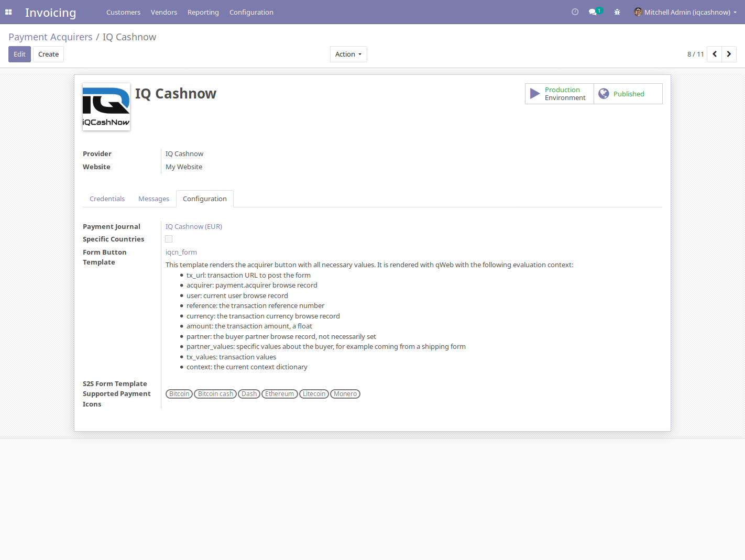Click the IQ Cashnow logo image
The height and width of the screenshot is (560, 745).
106,107
